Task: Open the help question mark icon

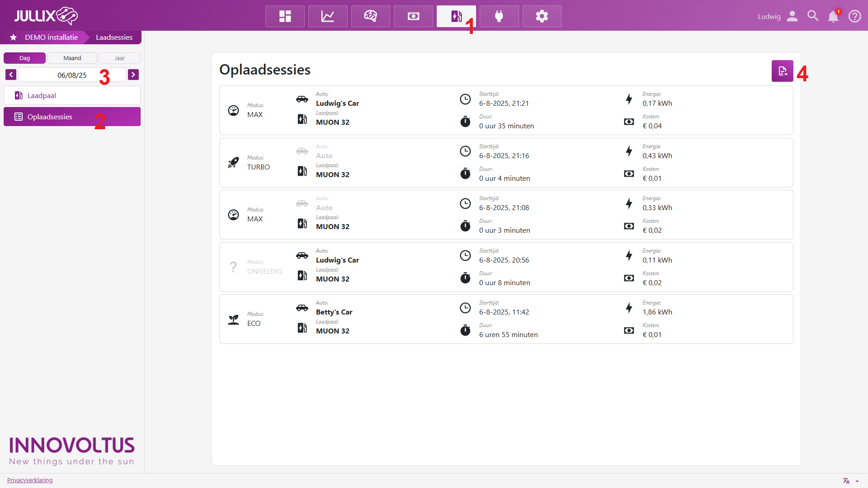Action: (854, 16)
